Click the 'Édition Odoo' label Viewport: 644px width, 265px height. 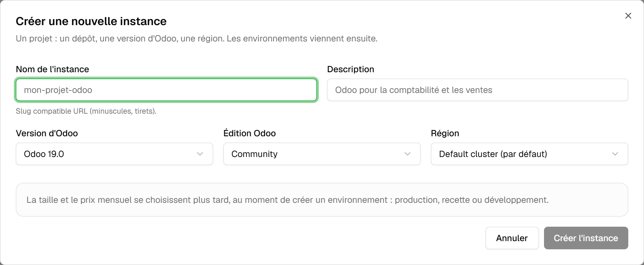coord(250,133)
